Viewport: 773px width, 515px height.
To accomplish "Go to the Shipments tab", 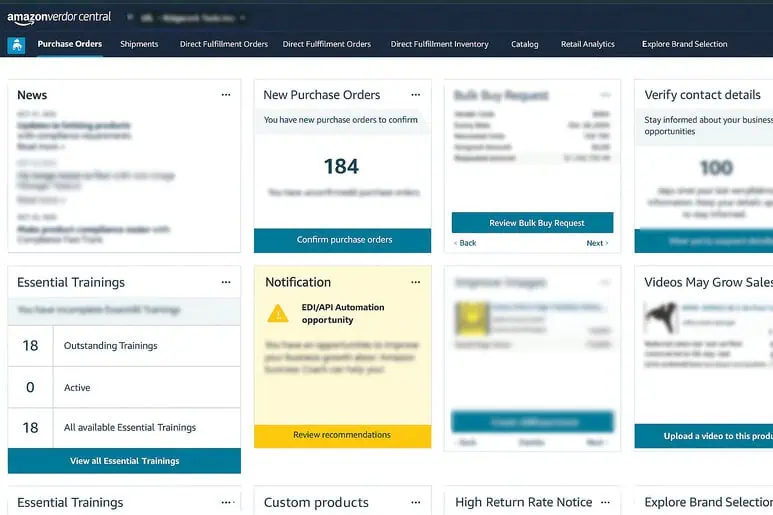I will pyautogui.click(x=139, y=44).
